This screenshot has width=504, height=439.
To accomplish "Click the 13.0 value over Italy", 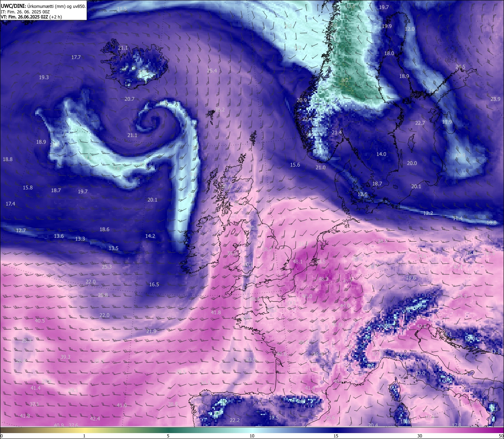I will [420, 373].
